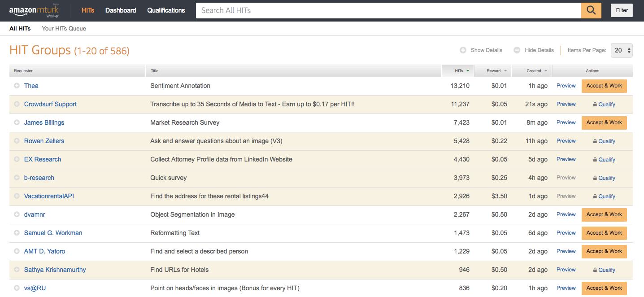The height and width of the screenshot is (297, 644).
Task: Accept & Work on Sentiment Annotation
Action: (x=604, y=86)
